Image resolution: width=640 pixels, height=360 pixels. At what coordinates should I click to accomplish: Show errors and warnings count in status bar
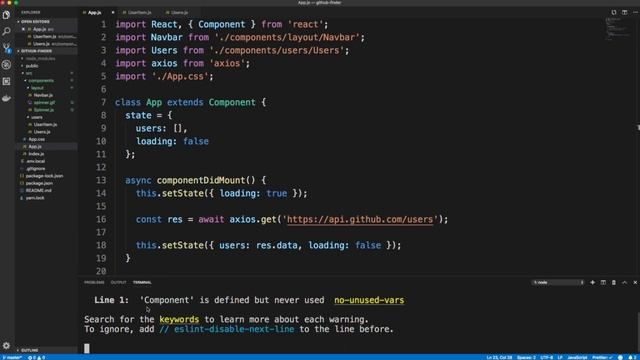click(x=36, y=358)
